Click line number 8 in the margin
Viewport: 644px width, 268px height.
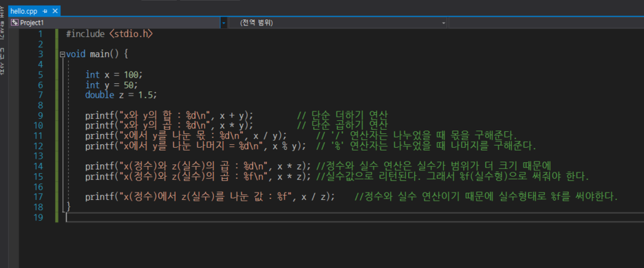40,105
